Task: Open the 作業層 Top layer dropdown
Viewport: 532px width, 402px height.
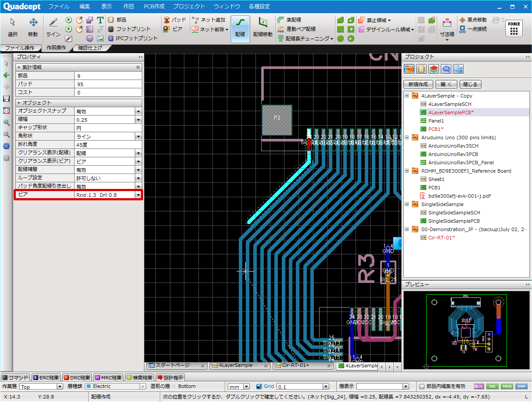Action: [x=60, y=387]
